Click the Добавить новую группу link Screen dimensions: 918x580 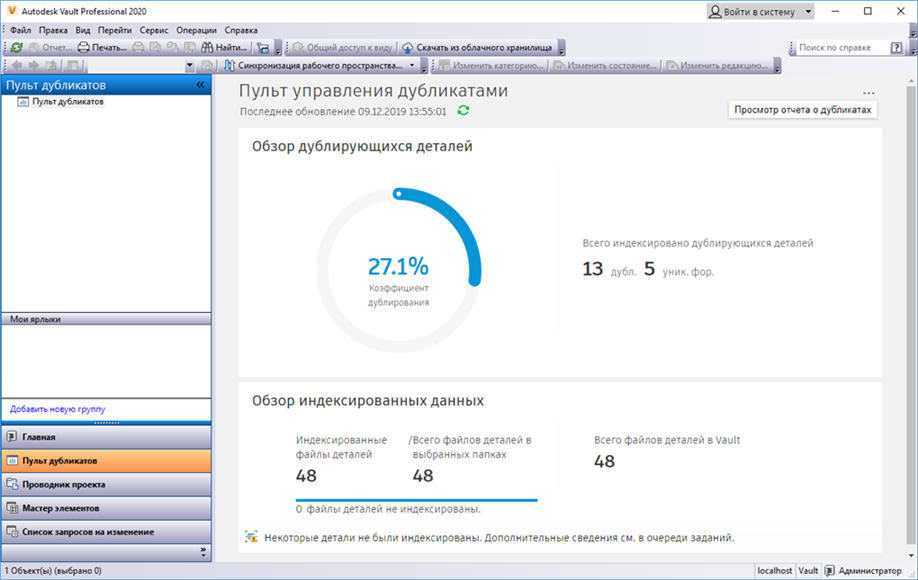[x=57, y=409]
